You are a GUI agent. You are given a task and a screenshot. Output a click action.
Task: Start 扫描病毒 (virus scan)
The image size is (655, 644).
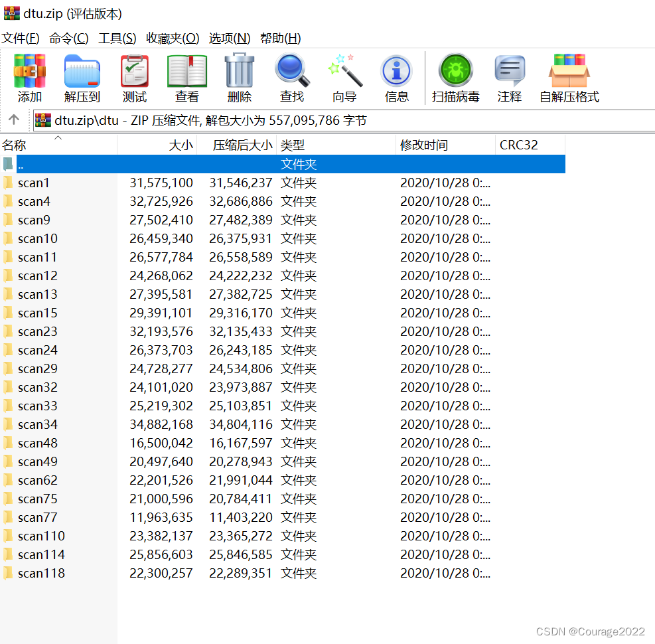pyautogui.click(x=455, y=77)
